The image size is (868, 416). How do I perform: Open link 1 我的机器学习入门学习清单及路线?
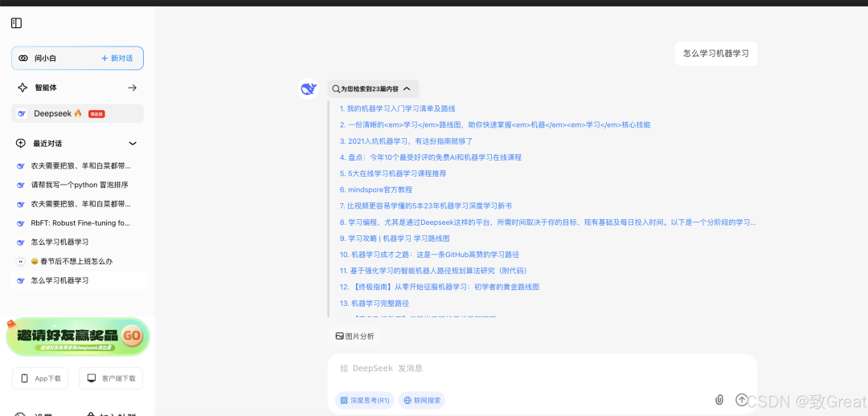[398, 109]
